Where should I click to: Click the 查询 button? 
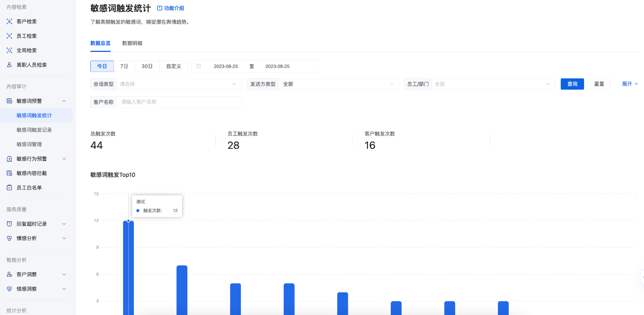572,84
